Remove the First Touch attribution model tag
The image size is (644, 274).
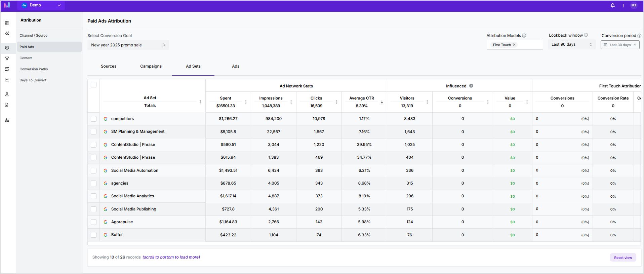pos(514,45)
